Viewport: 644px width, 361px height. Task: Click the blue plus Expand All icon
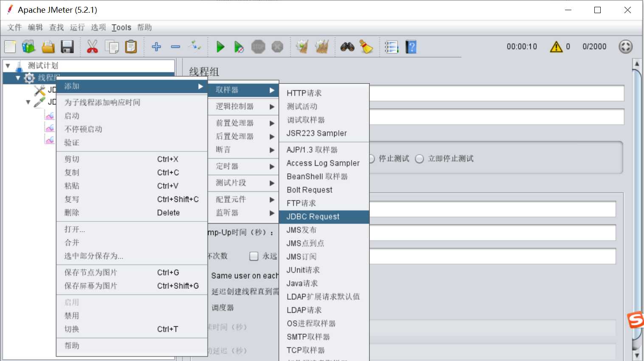(156, 47)
